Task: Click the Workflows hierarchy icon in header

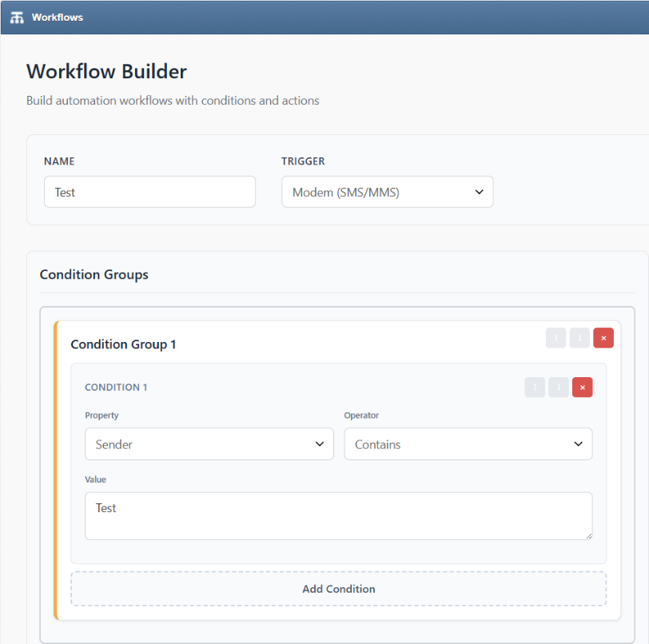Action: click(17, 18)
